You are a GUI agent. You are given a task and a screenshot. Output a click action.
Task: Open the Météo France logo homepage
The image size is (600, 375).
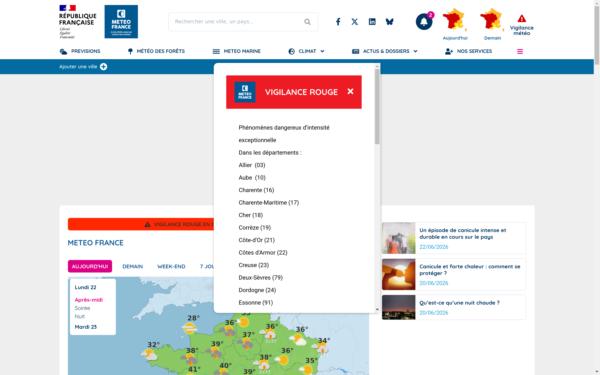pos(121,21)
